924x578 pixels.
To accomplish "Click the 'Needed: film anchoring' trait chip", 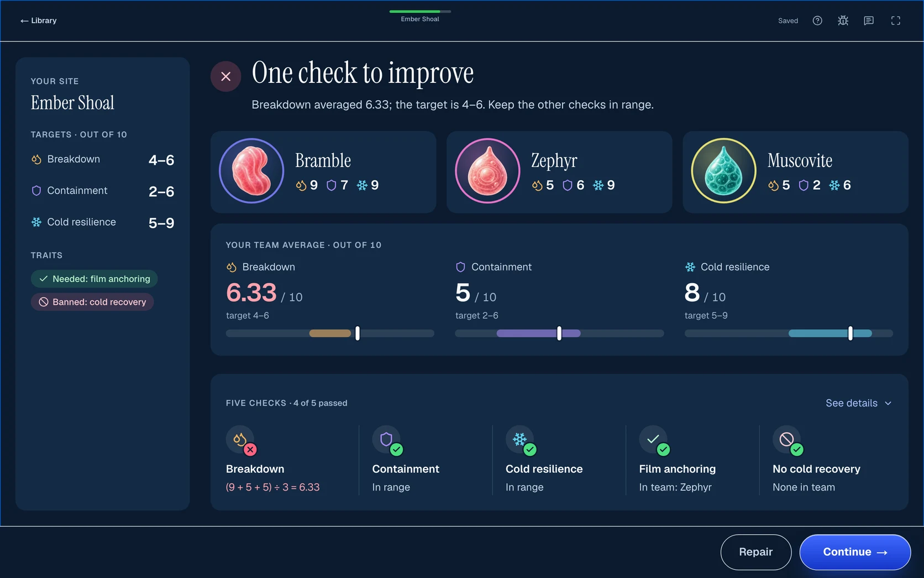I will point(95,279).
